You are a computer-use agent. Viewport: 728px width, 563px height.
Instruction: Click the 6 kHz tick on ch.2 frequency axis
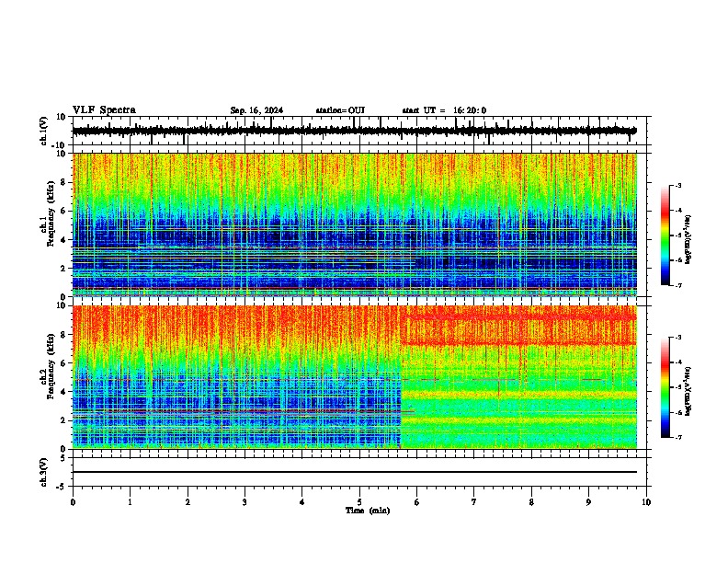click(63, 363)
